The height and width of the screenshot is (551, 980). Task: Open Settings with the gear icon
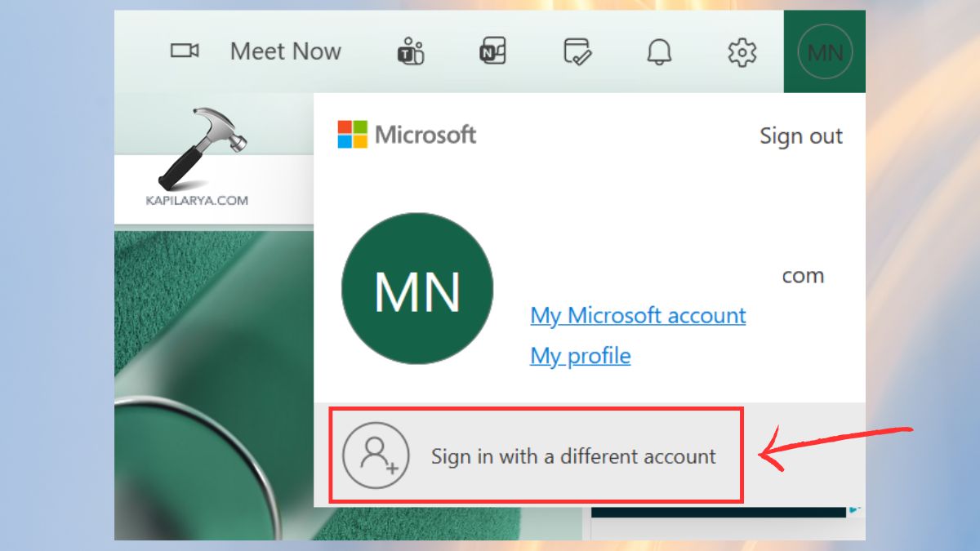pos(742,51)
